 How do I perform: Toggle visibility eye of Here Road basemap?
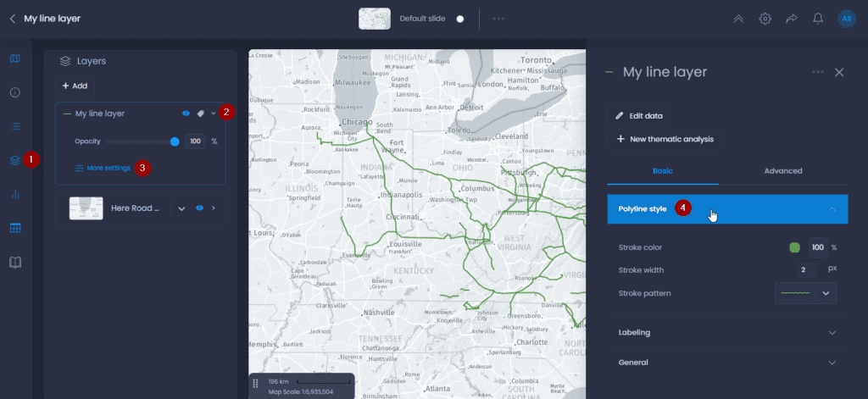coord(199,208)
